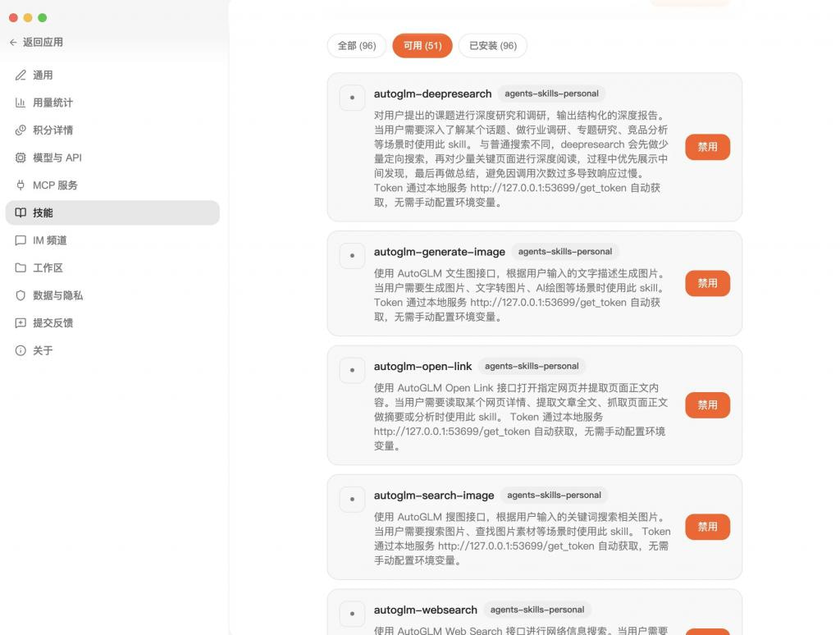Return to app via 返回应用

click(x=36, y=43)
